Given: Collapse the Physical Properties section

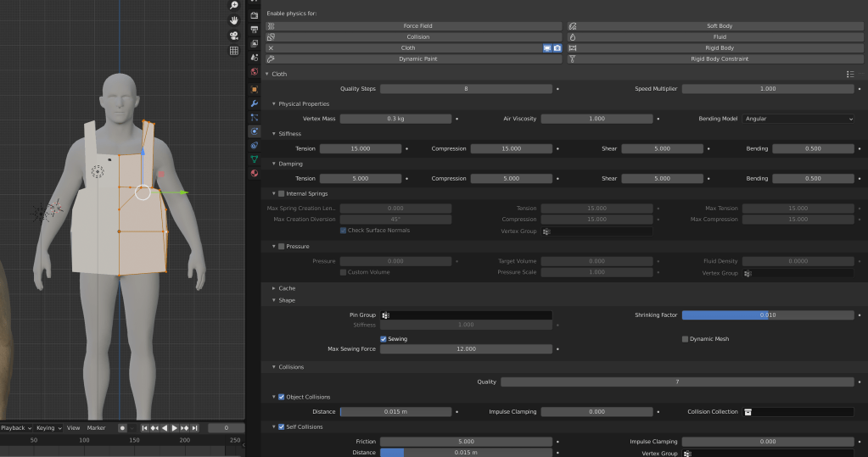Looking at the screenshot, I should 303,104.
